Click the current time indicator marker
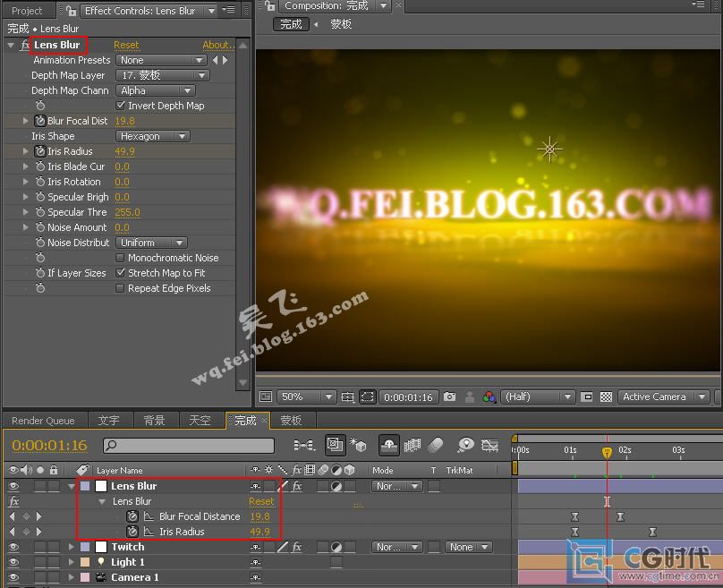 click(x=607, y=453)
